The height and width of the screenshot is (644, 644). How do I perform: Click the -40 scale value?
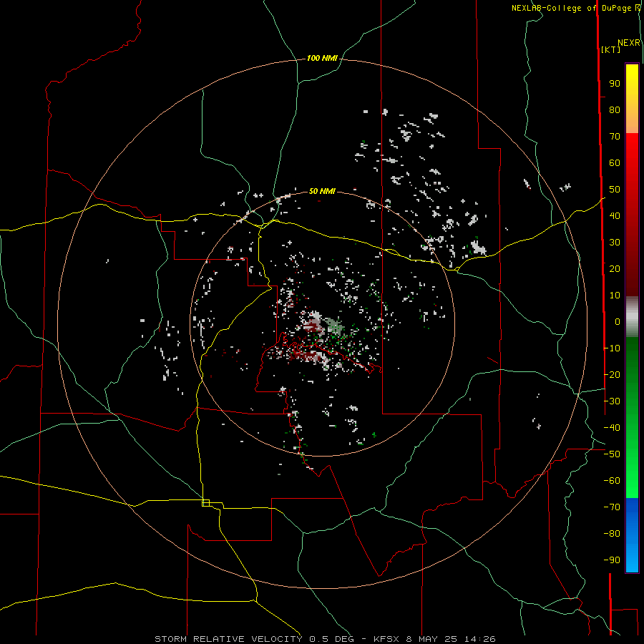[612, 428]
